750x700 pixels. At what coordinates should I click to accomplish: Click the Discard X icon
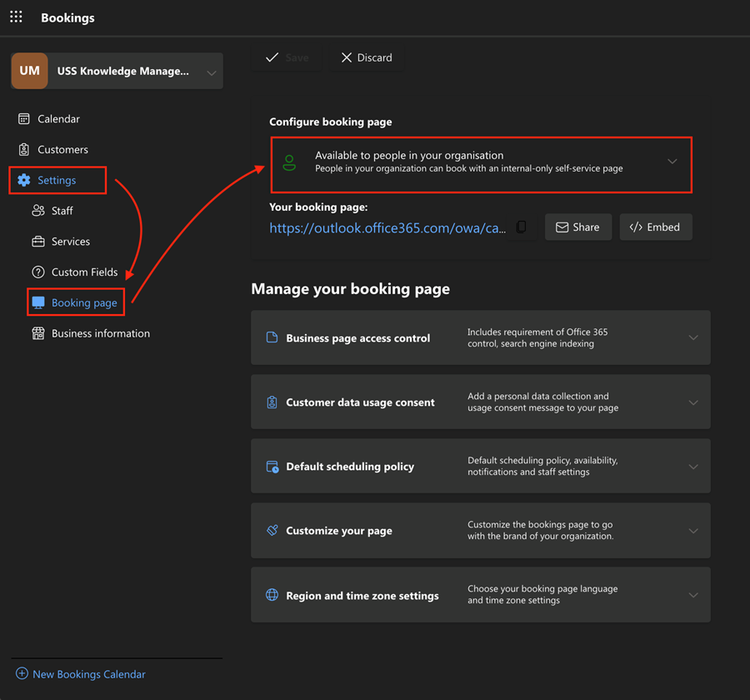pos(347,57)
